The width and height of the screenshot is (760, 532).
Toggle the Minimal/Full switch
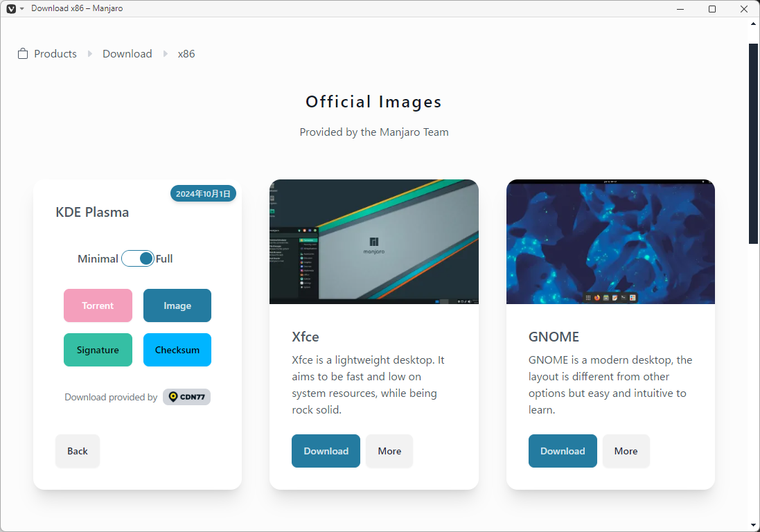[138, 259]
